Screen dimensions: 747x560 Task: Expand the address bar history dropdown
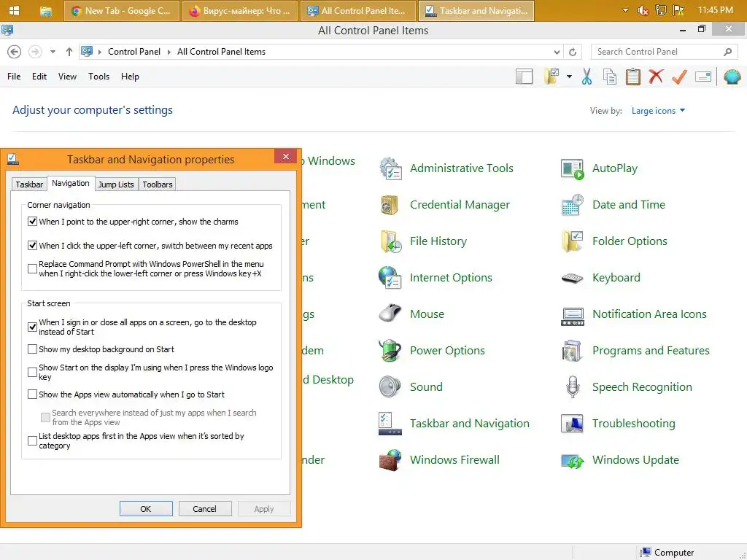pyautogui.click(x=557, y=52)
